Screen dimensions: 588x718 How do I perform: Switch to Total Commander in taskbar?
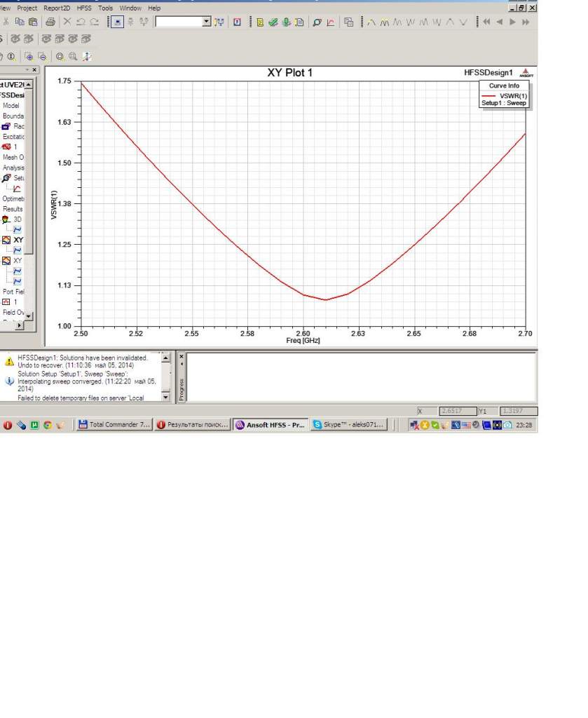113,425
